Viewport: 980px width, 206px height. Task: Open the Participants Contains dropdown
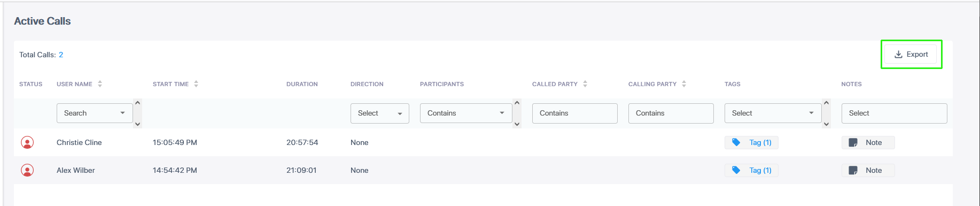pos(466,113)
